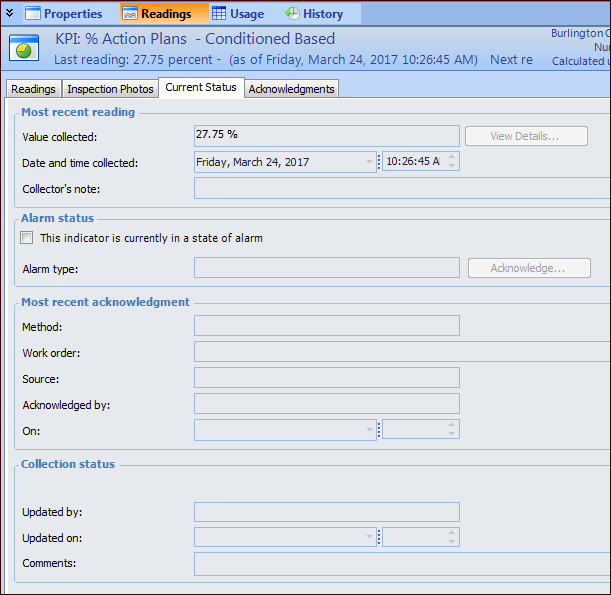Increase the collected time with up arrow
The image size is (611, 595).
coord(451,157)
